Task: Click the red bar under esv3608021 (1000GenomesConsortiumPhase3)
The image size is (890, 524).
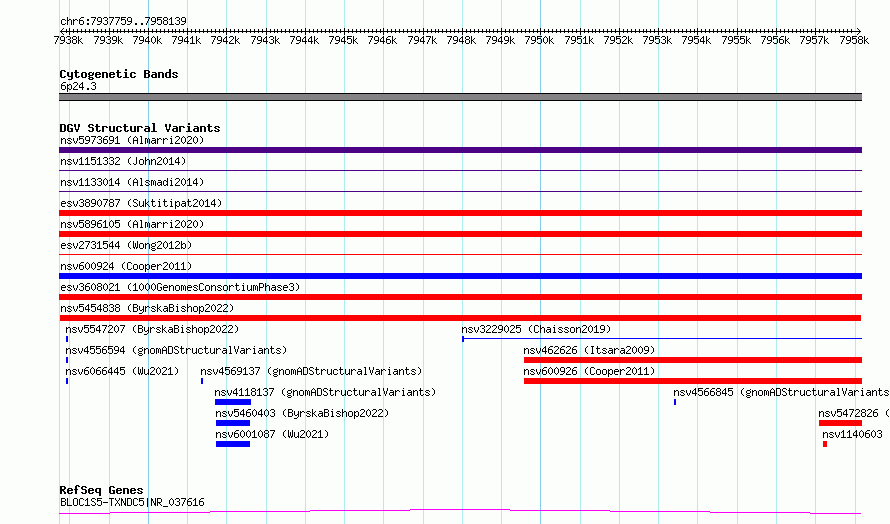Action: click(460, 297)
